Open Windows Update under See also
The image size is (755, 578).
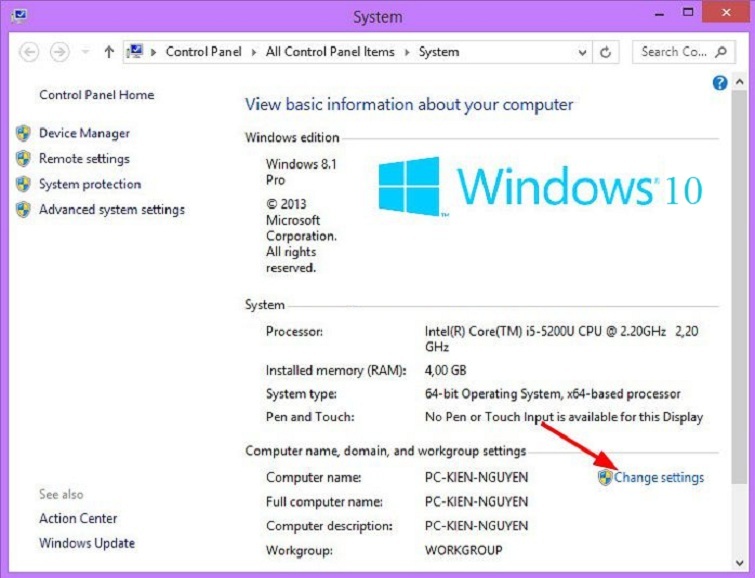coord(87,543)
